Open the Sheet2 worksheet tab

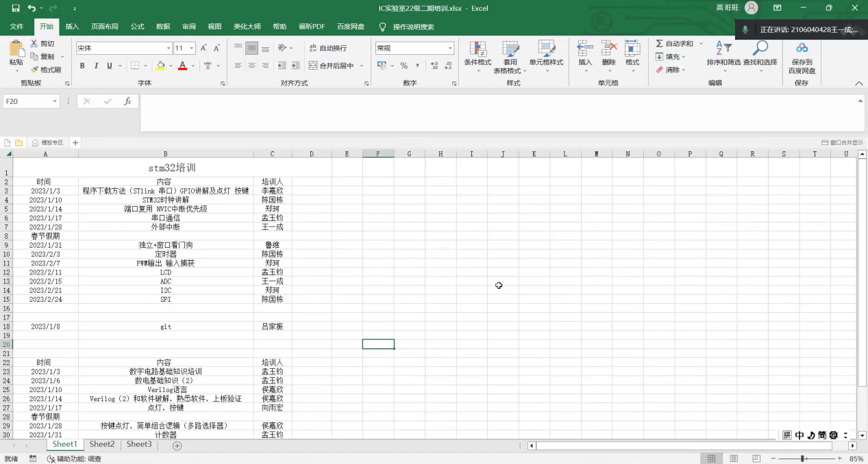[x=102, y=444]
